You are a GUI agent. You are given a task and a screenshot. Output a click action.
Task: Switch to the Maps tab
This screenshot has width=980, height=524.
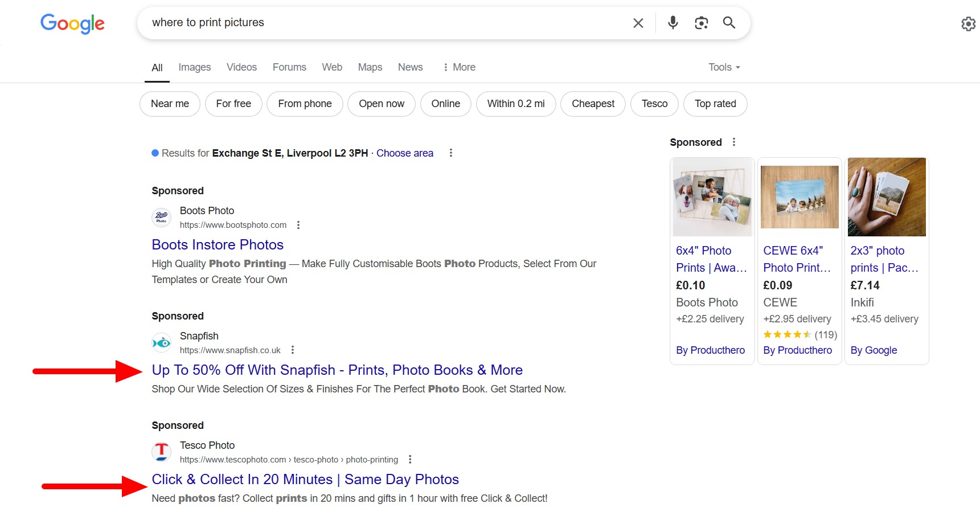point(370,67)
